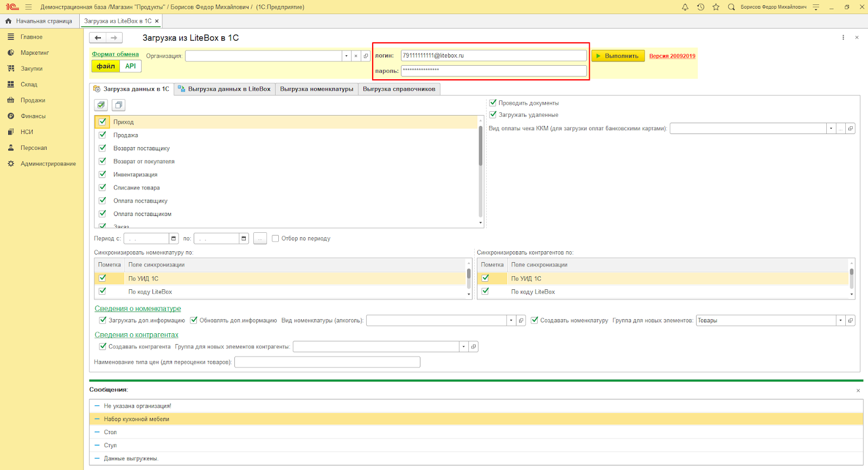Toggle the Приход checkbox

(103, 122)
